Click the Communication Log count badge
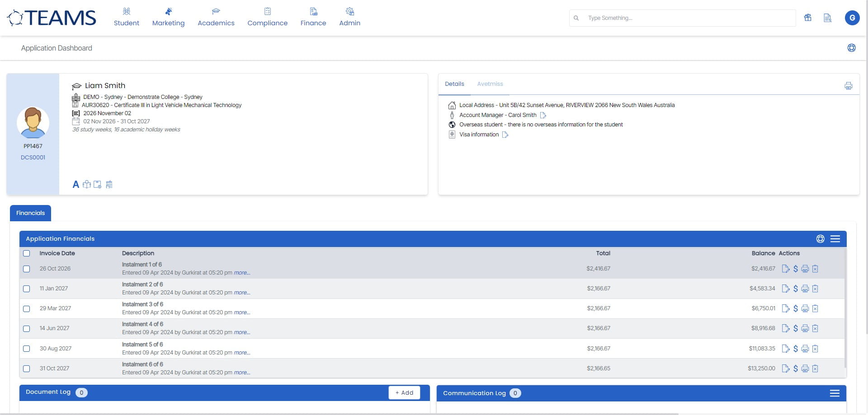The height and width of the screenshot is (415, 868). coord(515,393)
